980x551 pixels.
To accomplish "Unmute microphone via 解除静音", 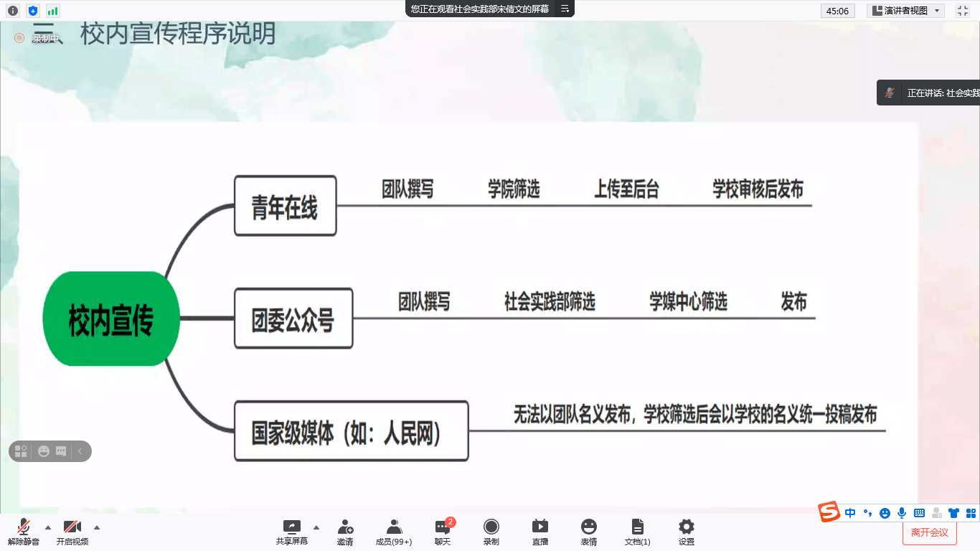I will click(24, 532).
